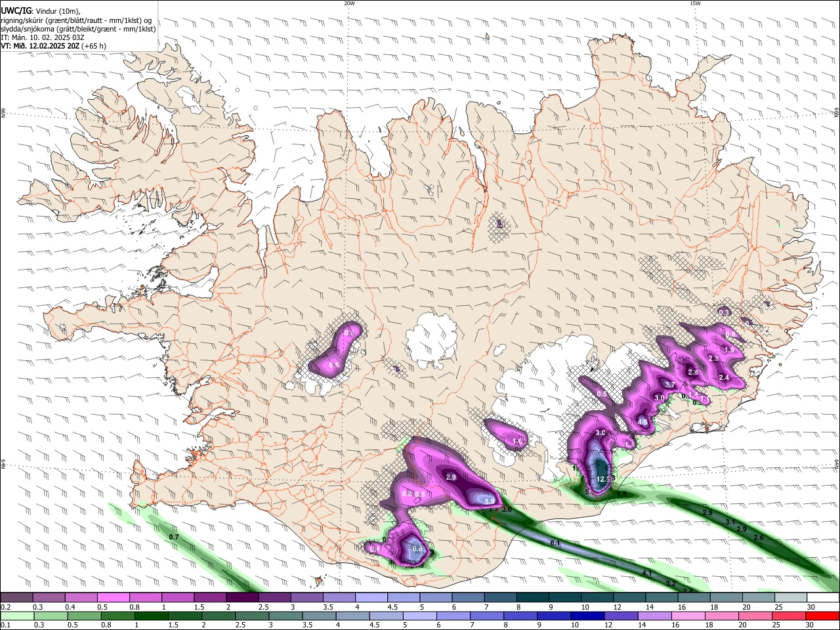Screen dimensions: 840x630
Task: Select the 'VT: Mið. 12.02.2025 20Z (+65 h)' line
Action: [54, 46]
